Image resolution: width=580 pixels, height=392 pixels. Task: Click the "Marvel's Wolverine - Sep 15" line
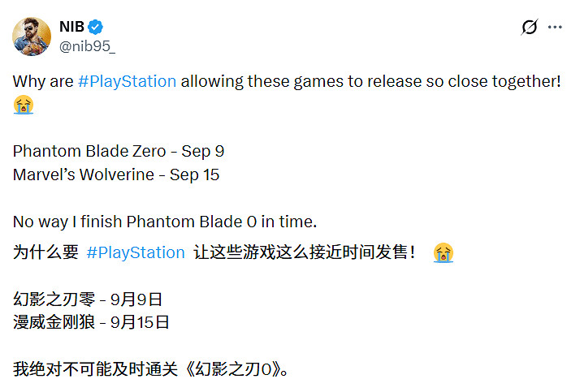click(x=116, y=174)
